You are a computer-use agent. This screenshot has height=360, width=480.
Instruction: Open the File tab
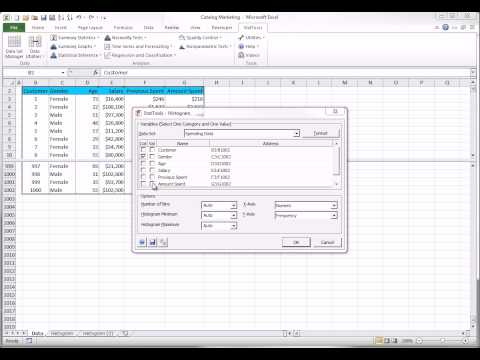tap(14, 27)
